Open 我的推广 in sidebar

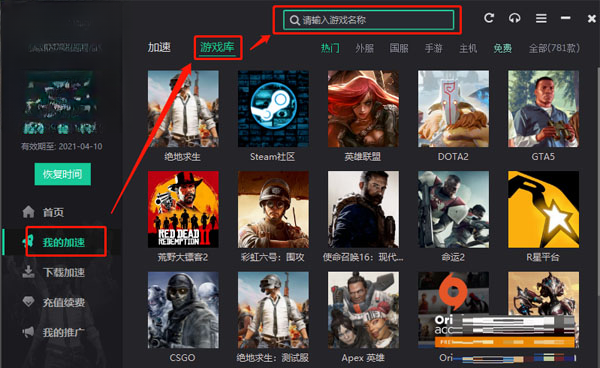click(64, 332)
